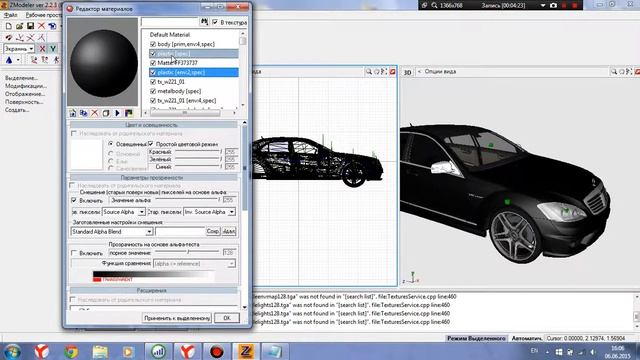
Task: Toggle the 'В текстура' checkbox
Action: [215, 22]
